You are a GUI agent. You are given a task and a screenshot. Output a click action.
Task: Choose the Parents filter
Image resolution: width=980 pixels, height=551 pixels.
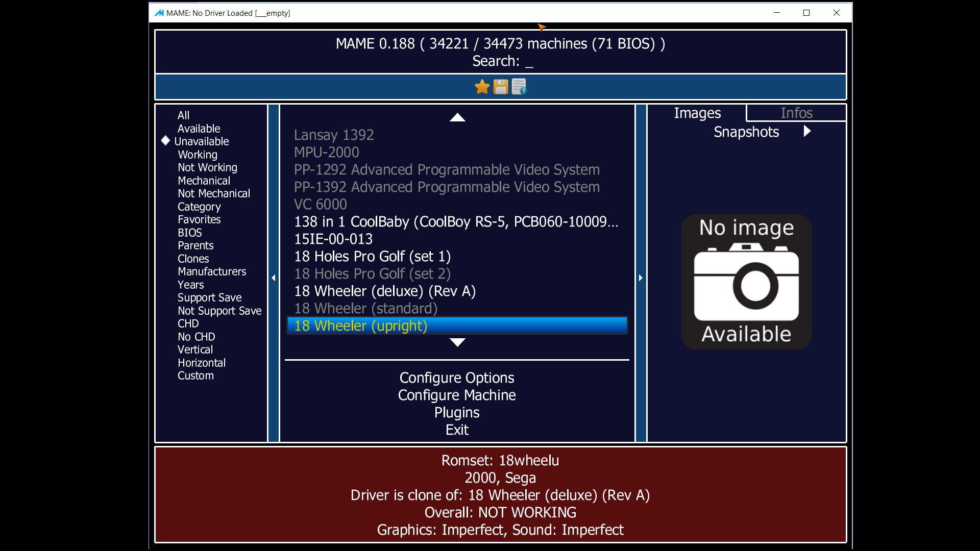(195, 245)
